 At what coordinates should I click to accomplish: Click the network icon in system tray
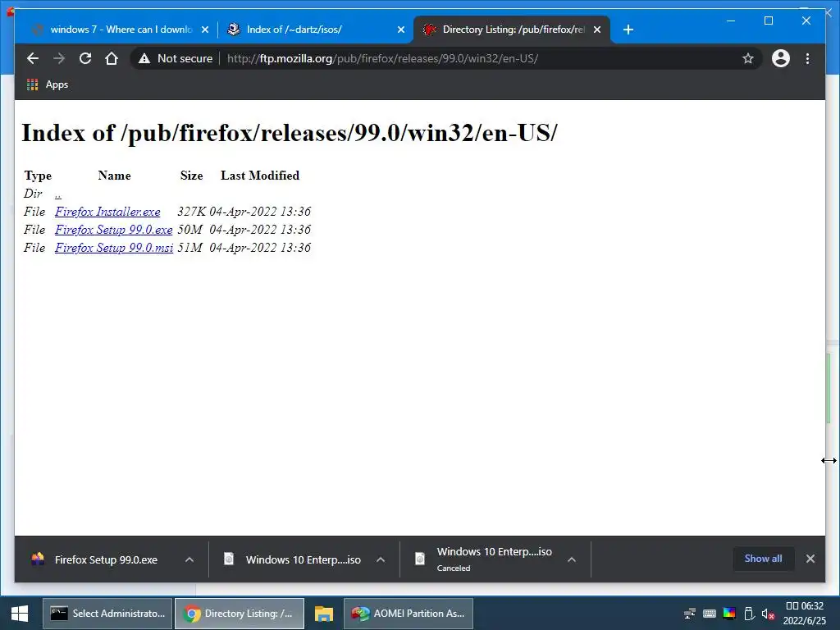[x=690, y=614]
